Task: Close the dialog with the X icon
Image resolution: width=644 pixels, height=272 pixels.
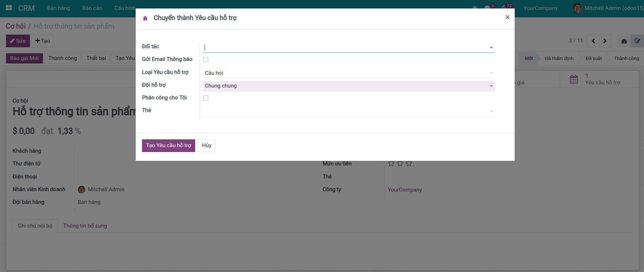Action: click(507, 17)
